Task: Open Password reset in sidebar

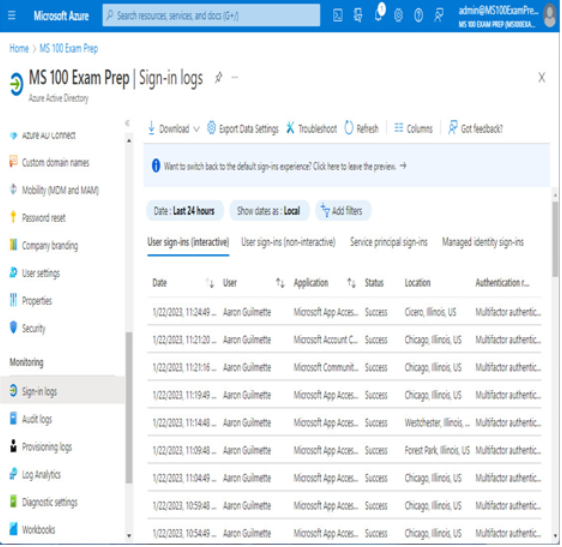Action: [43, 218]
